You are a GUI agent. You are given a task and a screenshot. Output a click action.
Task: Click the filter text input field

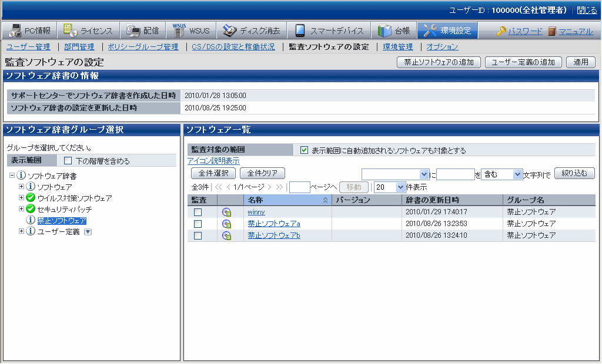[x=455, y=174]
